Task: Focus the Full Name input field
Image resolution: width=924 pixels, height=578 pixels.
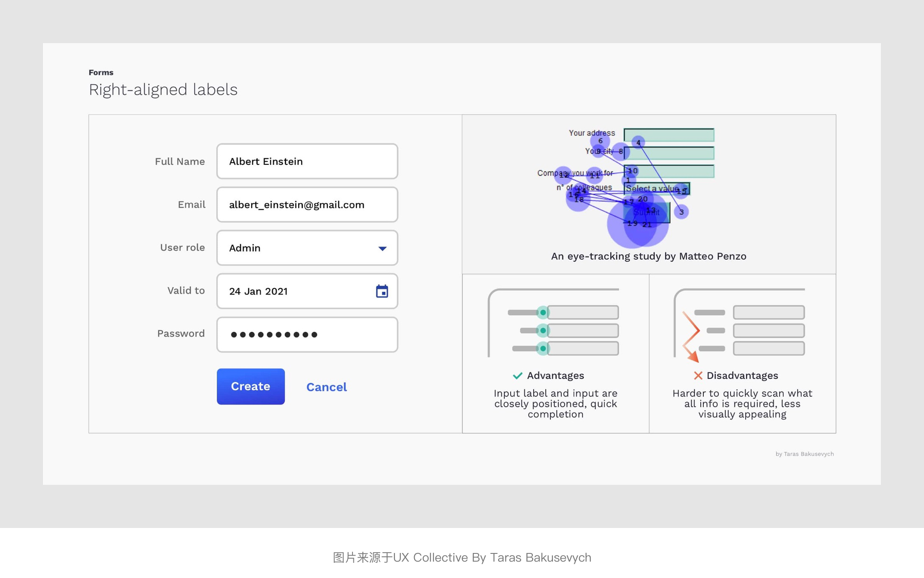Action: click(x=307, y=161)
